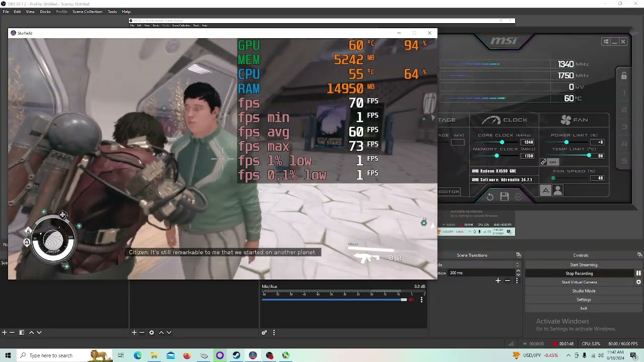Adjust transition duration 300 ms stepper

click(518, 273)
